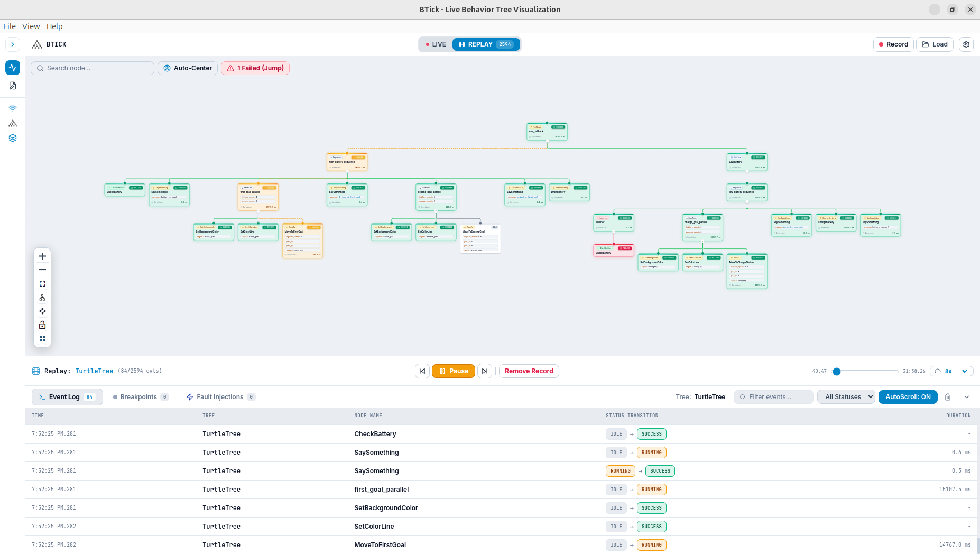The width and height of the screenshot is (980, 554).
Task: Click Remove Record
Action: tap(529, 371)
